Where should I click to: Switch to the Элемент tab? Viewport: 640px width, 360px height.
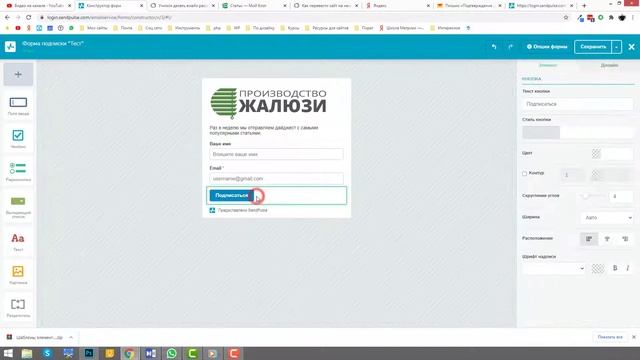(548, 65)
